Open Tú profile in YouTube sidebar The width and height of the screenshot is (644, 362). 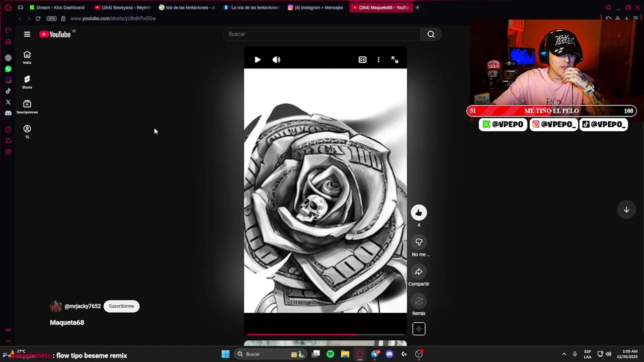27,131
